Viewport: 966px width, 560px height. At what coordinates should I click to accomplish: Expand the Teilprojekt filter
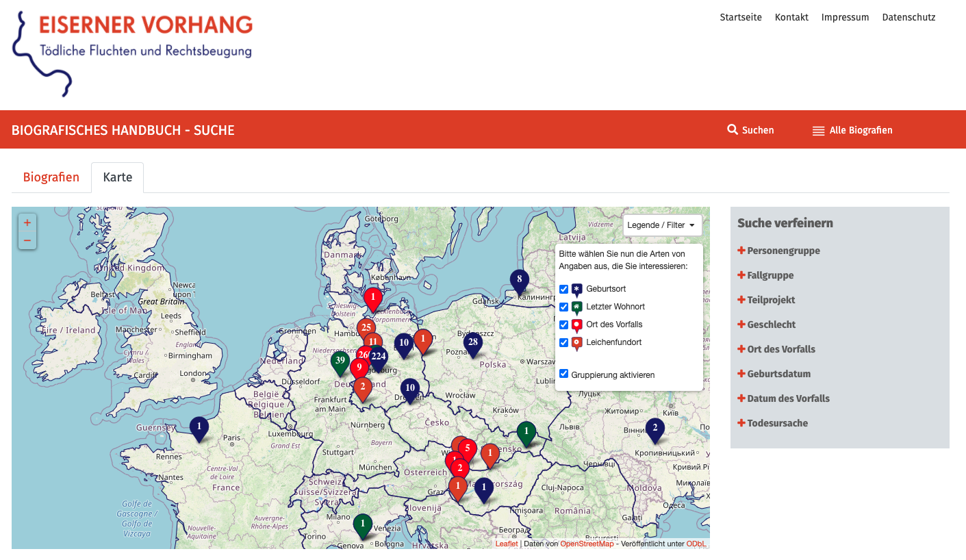(766, 300)
